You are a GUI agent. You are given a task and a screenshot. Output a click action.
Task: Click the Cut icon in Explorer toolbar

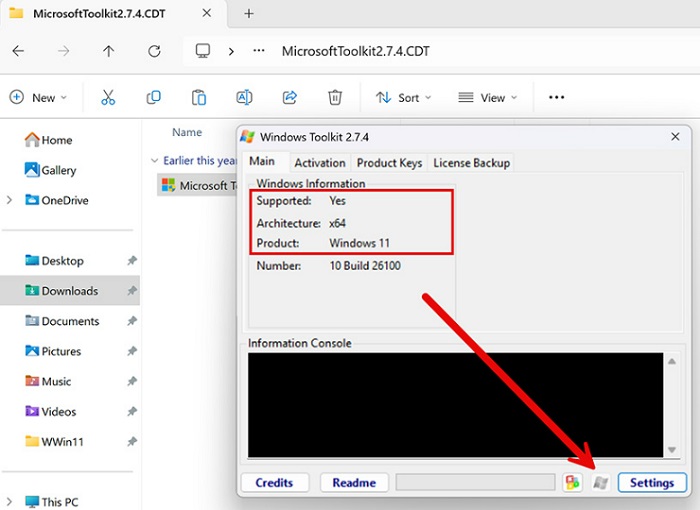pos(108,97)
